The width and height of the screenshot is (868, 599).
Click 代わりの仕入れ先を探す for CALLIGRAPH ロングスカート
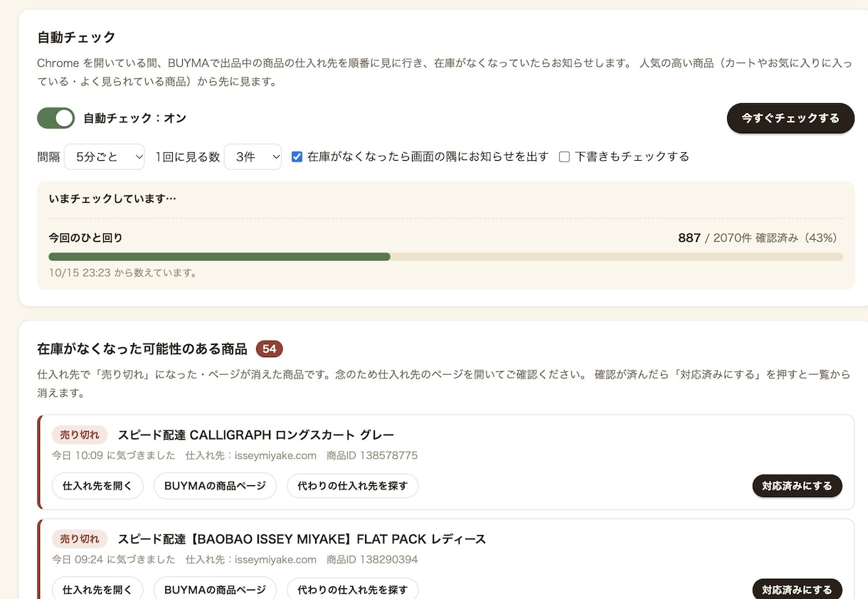click(x=352, y=486)
